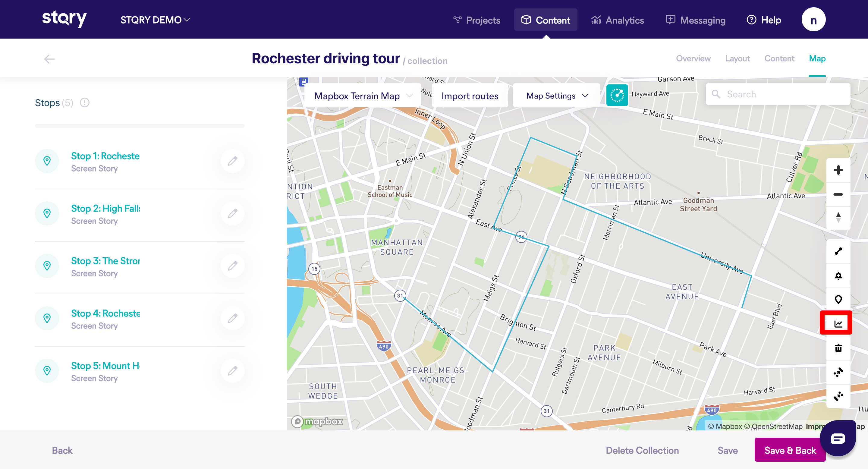Switch to the Layout tab
Viewport: 868px width, 469px height.
point(737,58)
